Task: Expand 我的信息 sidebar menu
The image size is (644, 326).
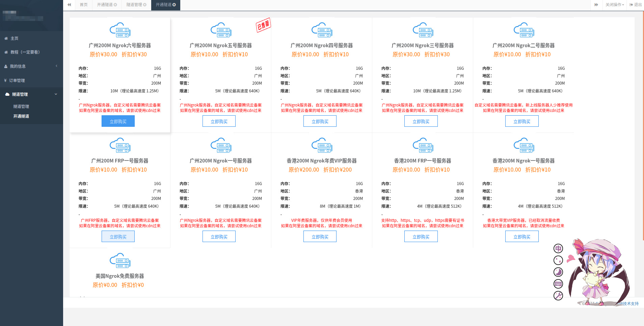Action: (x=31, y=66)
